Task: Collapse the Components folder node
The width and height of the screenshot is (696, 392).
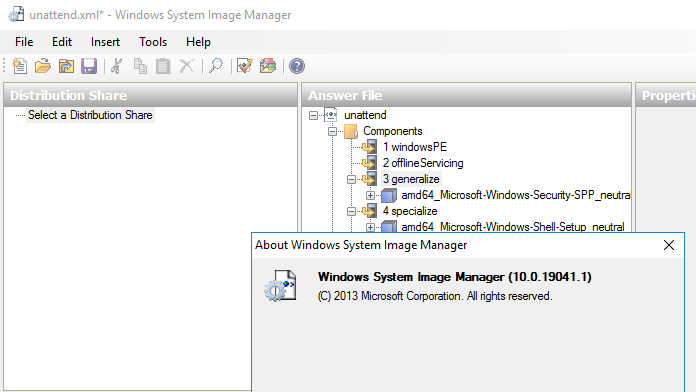Action: point(332,131)
